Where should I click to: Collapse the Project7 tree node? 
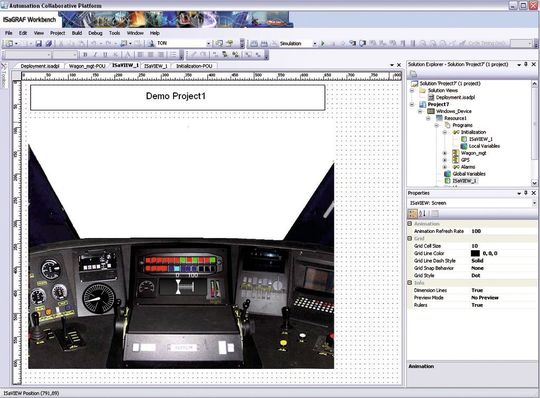412,104
